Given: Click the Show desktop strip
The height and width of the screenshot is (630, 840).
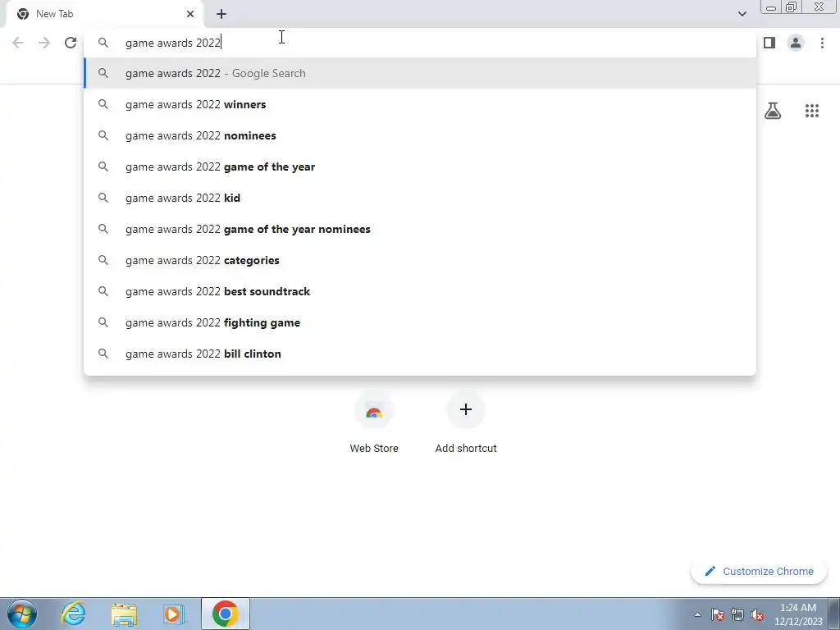Looking at the screenshot, I should click(x=834, y=614).
